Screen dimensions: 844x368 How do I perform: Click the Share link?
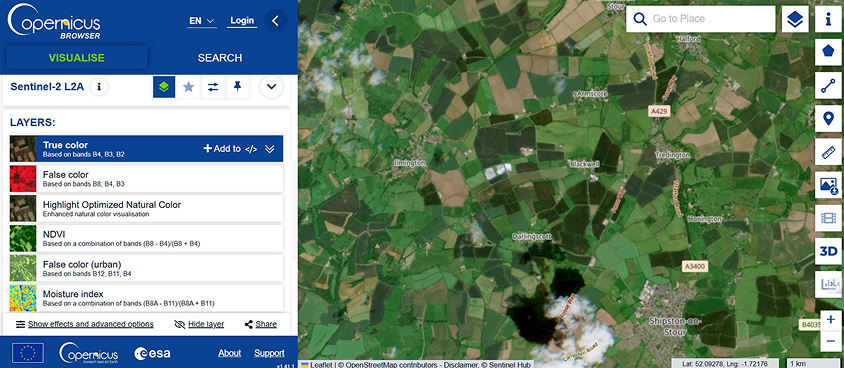[x=261, y=324]
